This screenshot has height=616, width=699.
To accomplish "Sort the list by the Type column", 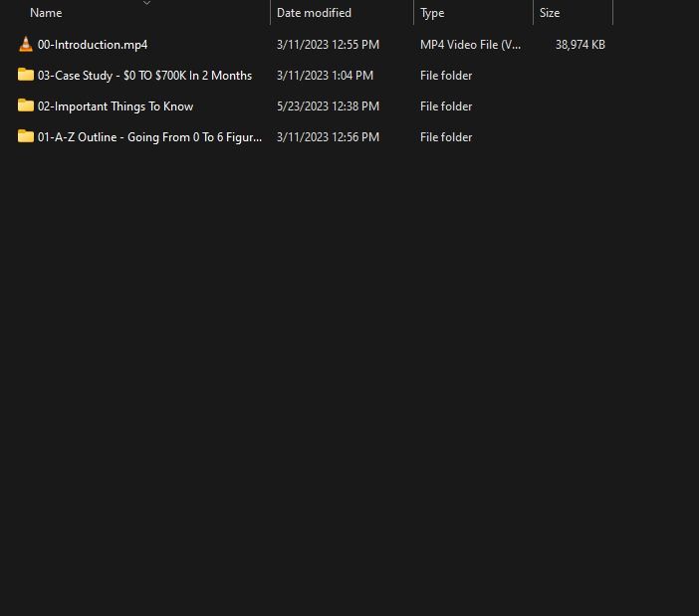I will point(432,13).
